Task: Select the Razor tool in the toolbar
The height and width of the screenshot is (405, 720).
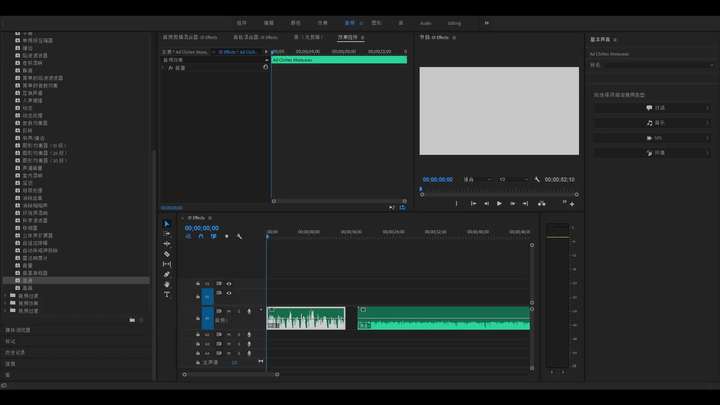Action: 167,254
